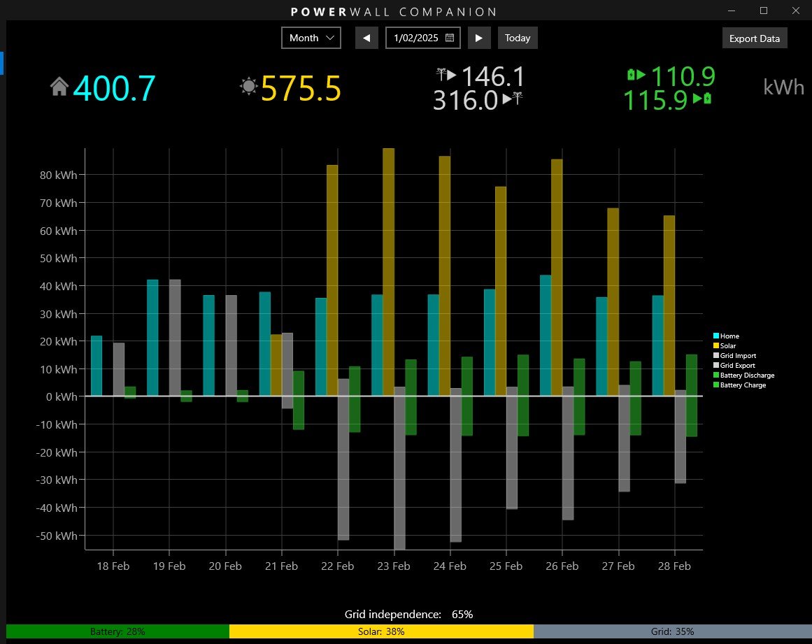Image resolution: width=812 pixels, height=644 pixels.
Task: Click the 18 Feb axis label
Action: coord(113,566)
